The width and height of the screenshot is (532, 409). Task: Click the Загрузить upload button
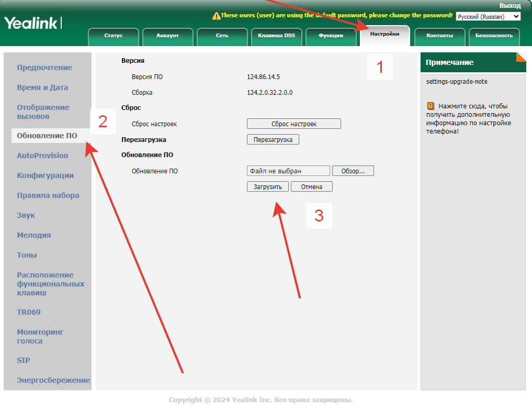tap(268, 186)
